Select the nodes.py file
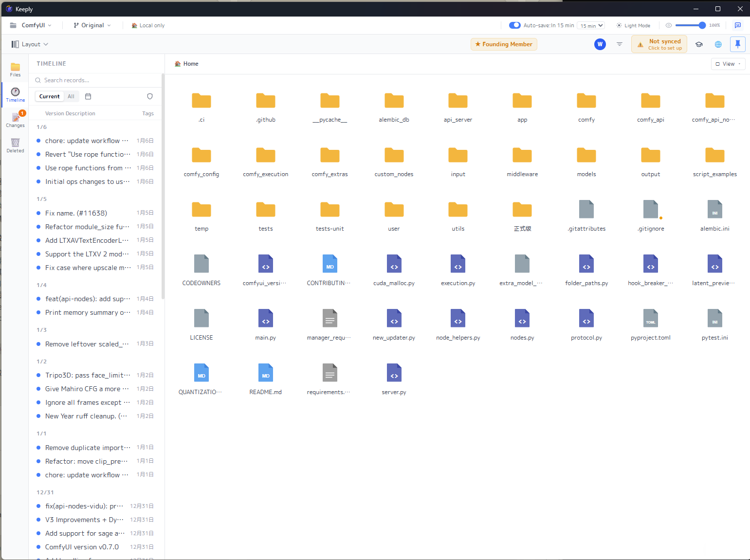Screen dimensions: 750x560 coord(522,325)
